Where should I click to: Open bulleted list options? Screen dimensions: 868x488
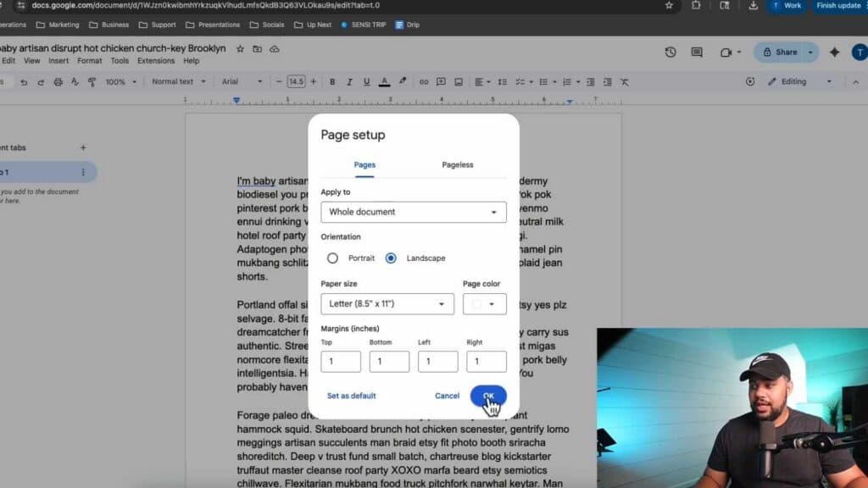pyautogui.click(x=547, y=82)
